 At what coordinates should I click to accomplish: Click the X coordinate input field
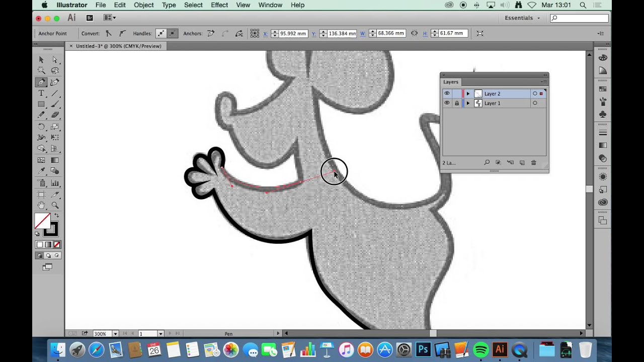click(x=293, y=33)
